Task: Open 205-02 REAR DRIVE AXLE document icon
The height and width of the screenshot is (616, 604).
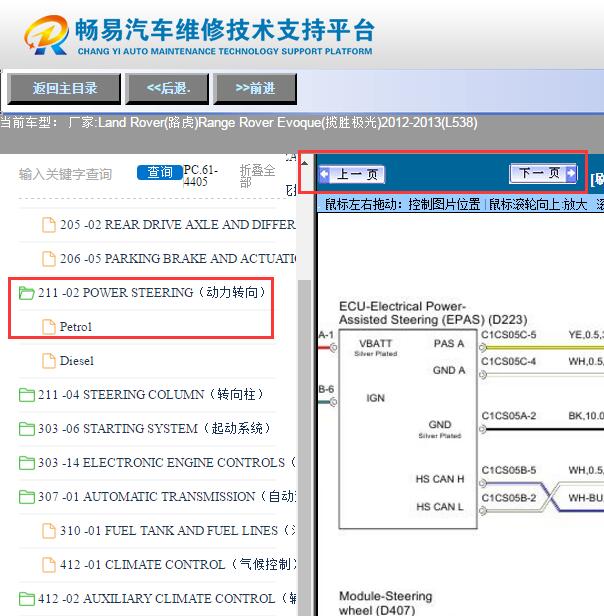Action: [x=49, y=225]
